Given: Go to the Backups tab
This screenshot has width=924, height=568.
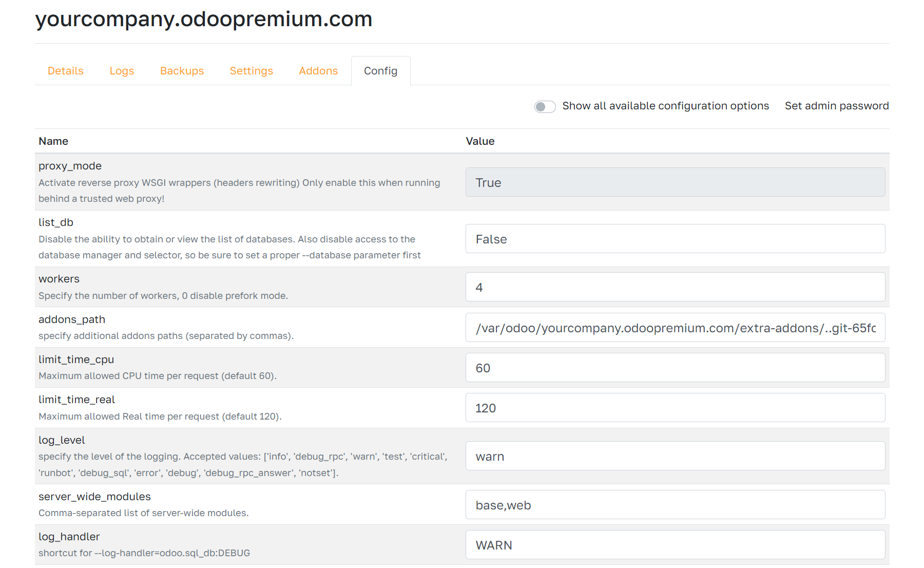Looking at the screenshot, I should (x=182, y=71).
